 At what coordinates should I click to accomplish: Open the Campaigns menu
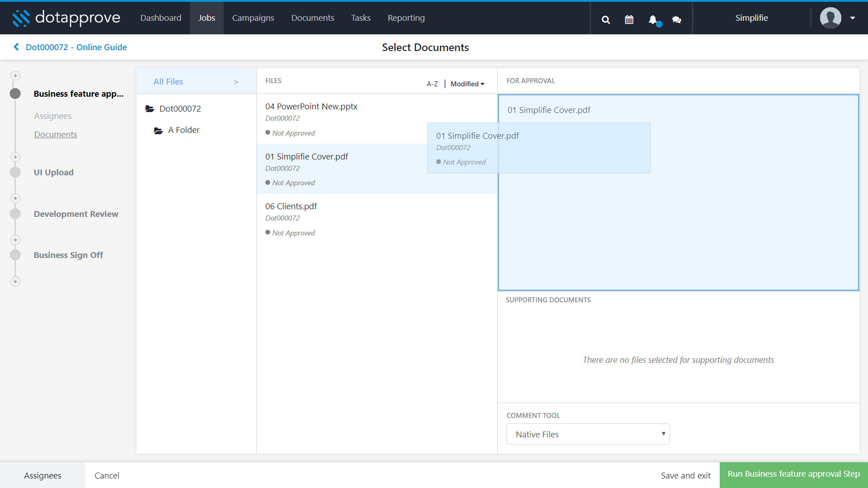click(x=253, y=18)
